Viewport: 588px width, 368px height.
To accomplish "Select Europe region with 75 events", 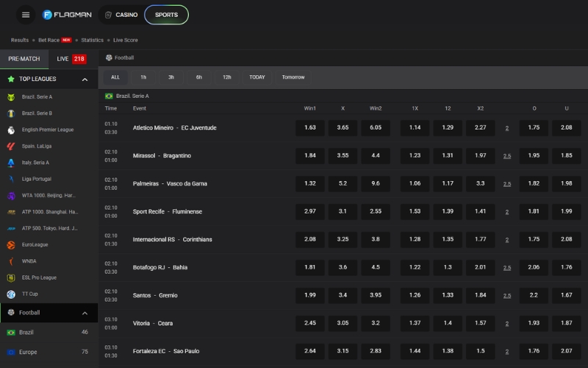I will pos(49,353).
